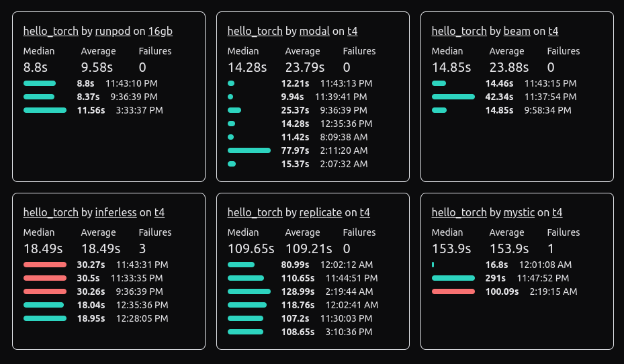
Task: Follow the t4 link in the inferless card
Action: pyautogui.click(x=160, y=212)
